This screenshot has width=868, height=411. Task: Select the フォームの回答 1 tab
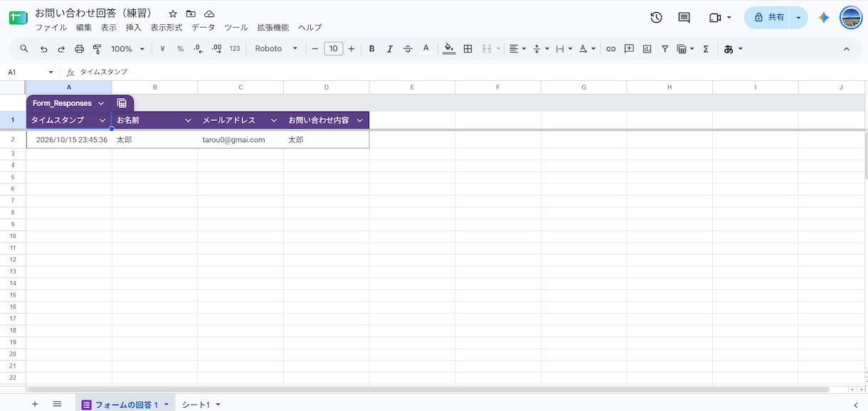pyautogui.click(x=127, y=404)
